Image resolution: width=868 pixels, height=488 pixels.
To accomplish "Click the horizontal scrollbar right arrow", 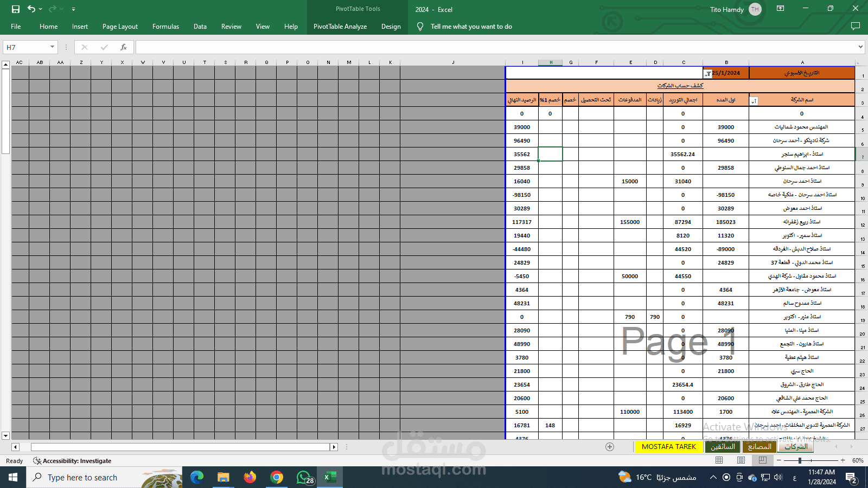I will pos(334,447).
